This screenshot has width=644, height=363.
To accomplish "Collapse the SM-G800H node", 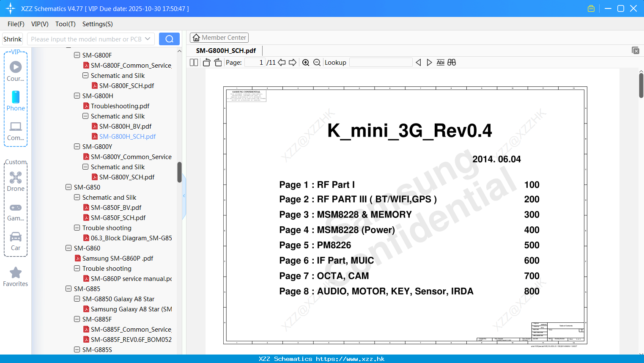I will pos(77,96).
